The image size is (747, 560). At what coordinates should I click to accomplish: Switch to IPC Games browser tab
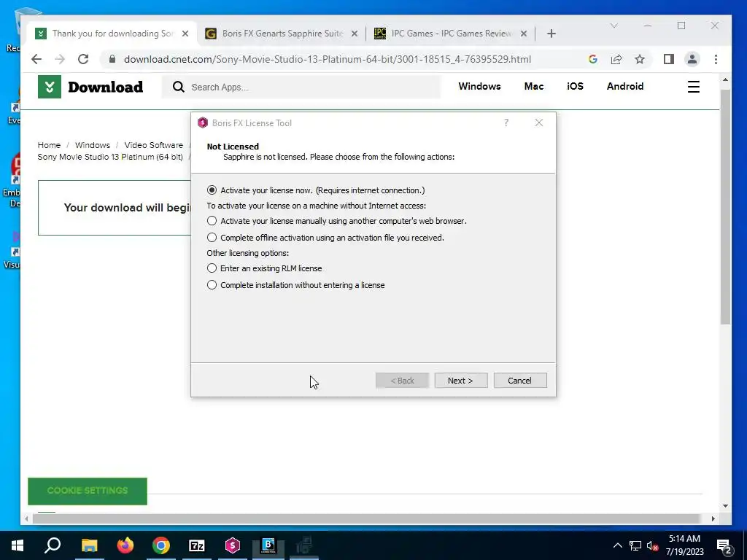pyautogui.click(x=451, y=34)
